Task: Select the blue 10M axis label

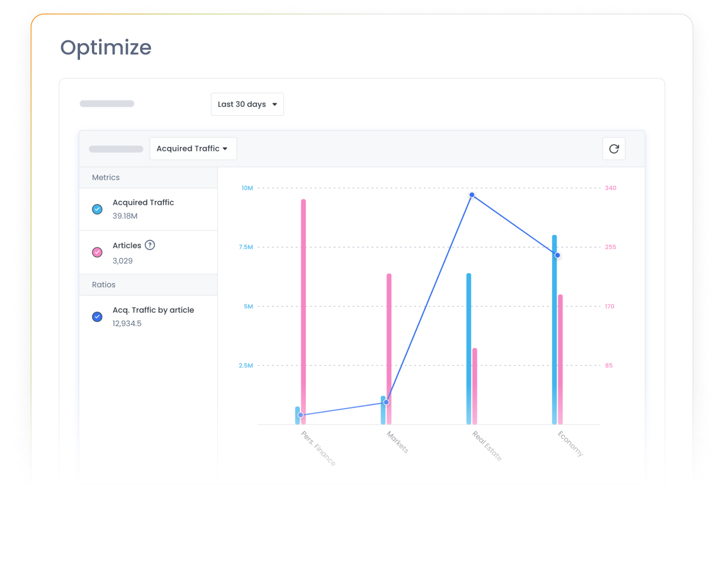Action: tap(247, 188)
